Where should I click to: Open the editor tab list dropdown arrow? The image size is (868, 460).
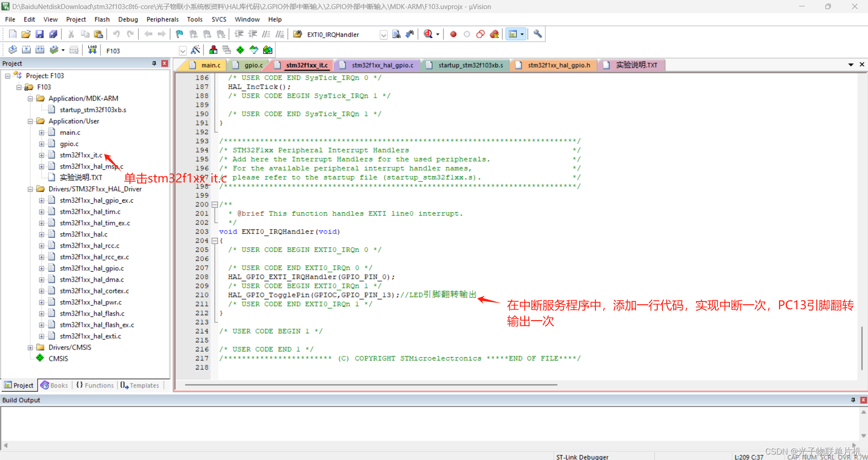(851, 65)
